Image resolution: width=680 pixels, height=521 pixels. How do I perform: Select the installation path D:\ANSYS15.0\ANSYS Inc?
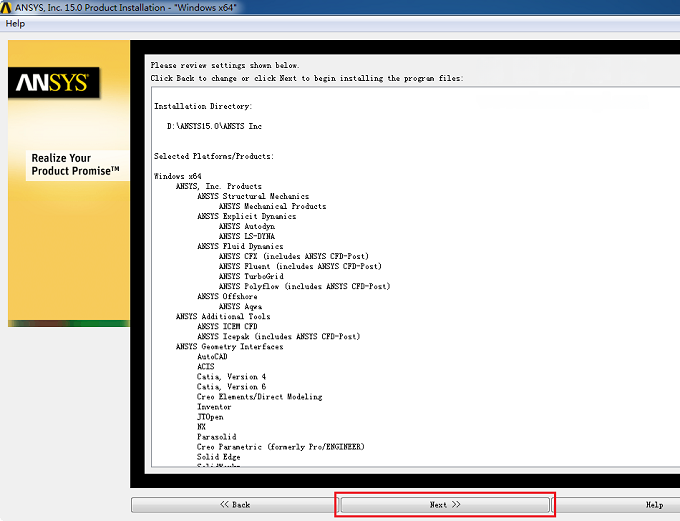pos(214,126)
